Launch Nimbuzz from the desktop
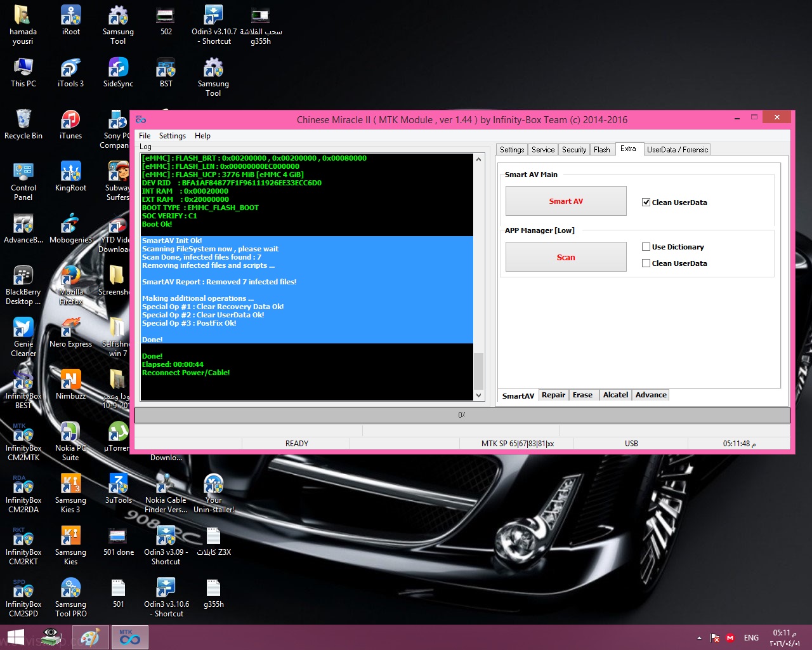This screenshot has width=812, height=650. (x=70, y=385)
